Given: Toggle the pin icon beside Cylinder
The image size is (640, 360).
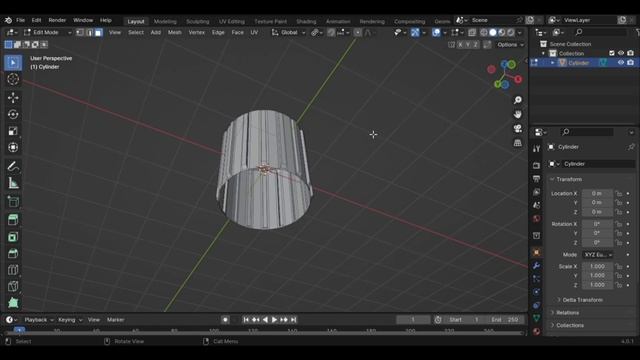Looking at the screenshot, I should 631,147.
